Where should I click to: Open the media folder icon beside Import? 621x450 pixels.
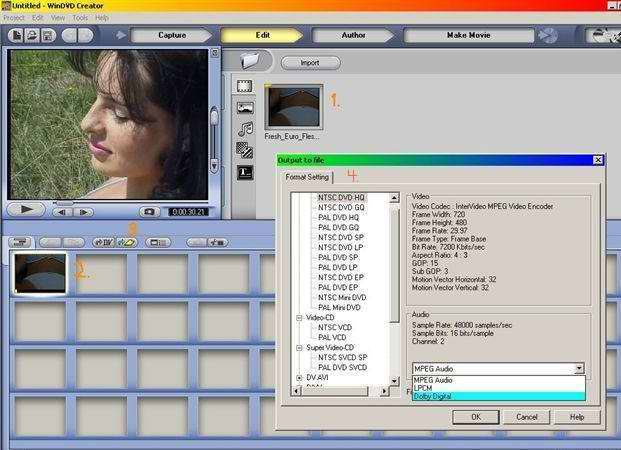(x=250, y=61)
